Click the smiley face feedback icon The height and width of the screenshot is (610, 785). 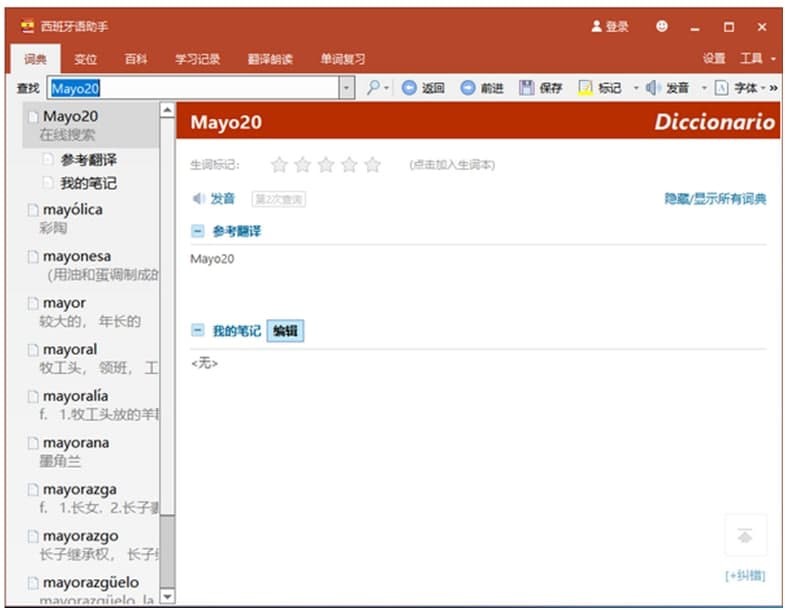662,27
